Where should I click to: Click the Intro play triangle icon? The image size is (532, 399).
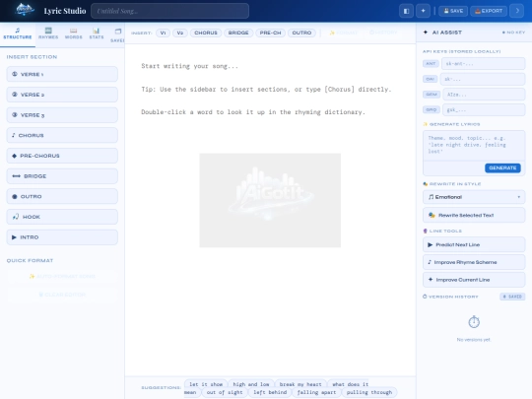(14, 237)
